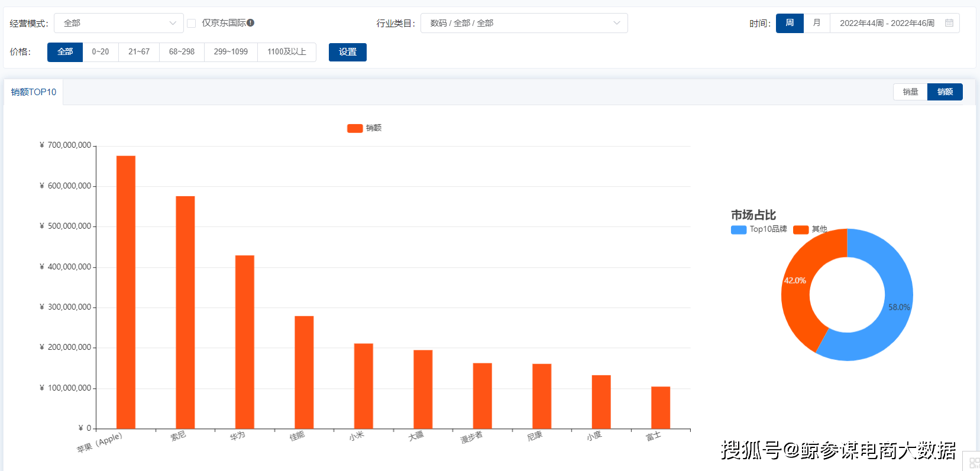Select the 299~1099 price range

coord(231,52)
